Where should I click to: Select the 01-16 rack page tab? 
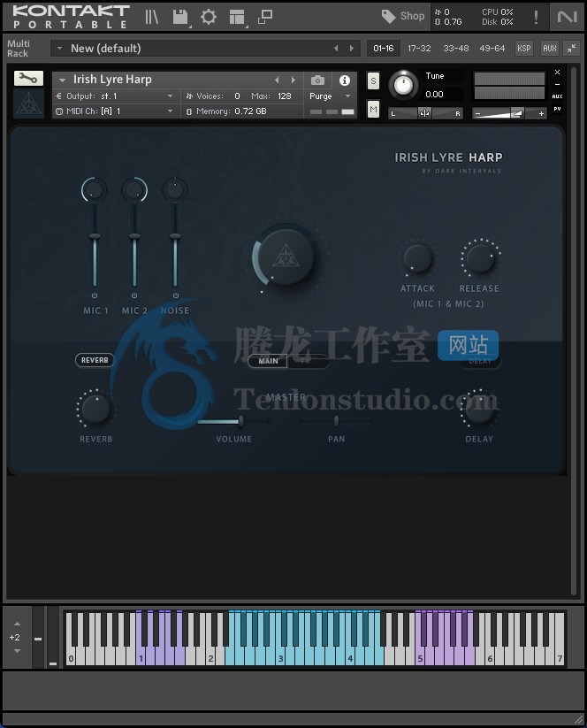click(x=384, y=49)
